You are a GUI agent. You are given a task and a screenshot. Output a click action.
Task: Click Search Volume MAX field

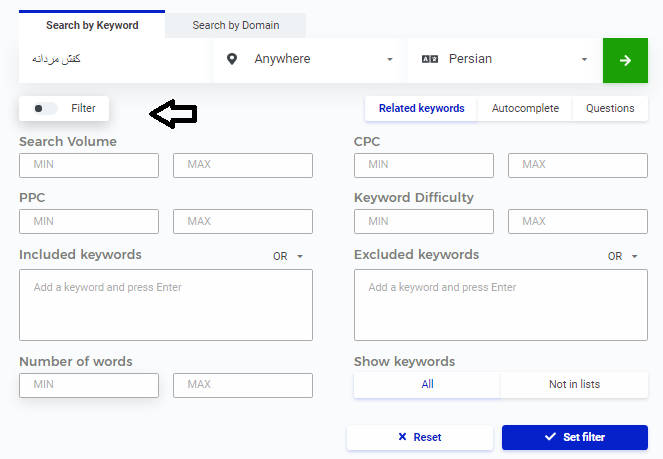tap(243, 165)
